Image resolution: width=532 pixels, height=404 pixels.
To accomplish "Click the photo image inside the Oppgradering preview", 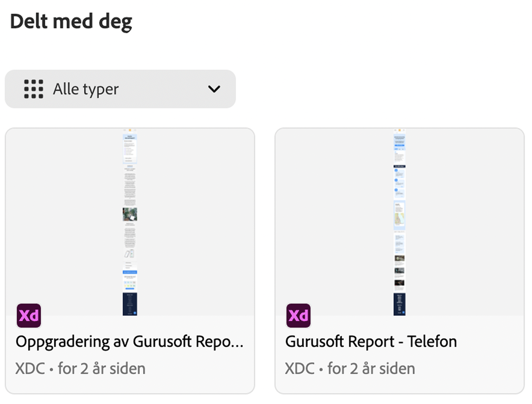I will [x=130, y=214].
